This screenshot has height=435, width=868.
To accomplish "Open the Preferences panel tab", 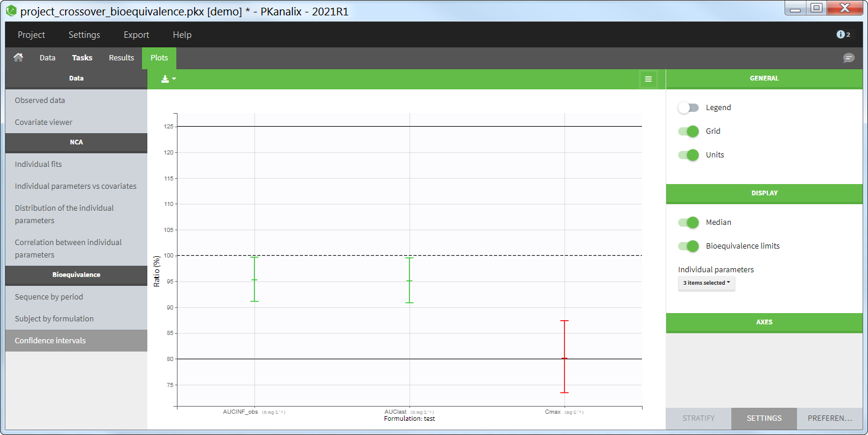I will (x=829, y=418).
